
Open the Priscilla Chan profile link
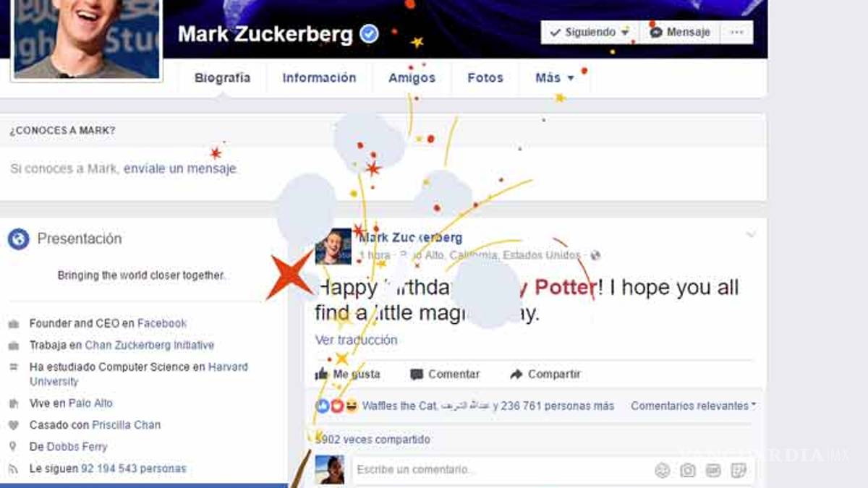click(x=127, y=425)
